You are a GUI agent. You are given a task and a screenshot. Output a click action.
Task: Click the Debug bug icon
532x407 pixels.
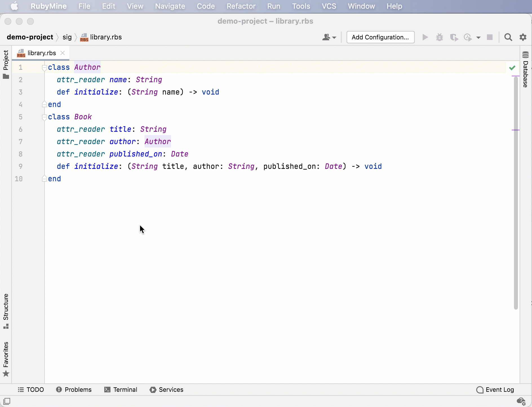(x=440, y=37)
